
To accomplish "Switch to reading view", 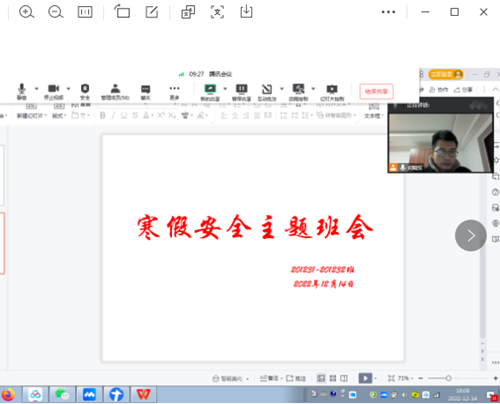I will 344,378.
